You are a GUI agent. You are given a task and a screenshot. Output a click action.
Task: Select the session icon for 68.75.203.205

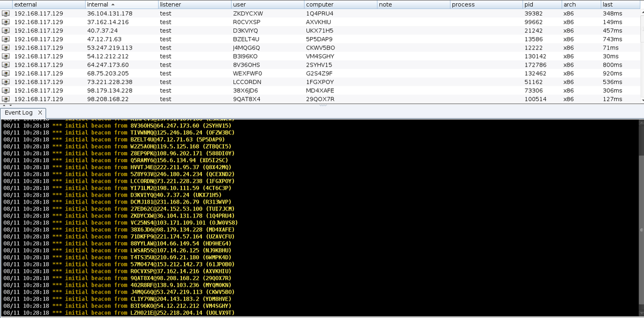[6, 74]
